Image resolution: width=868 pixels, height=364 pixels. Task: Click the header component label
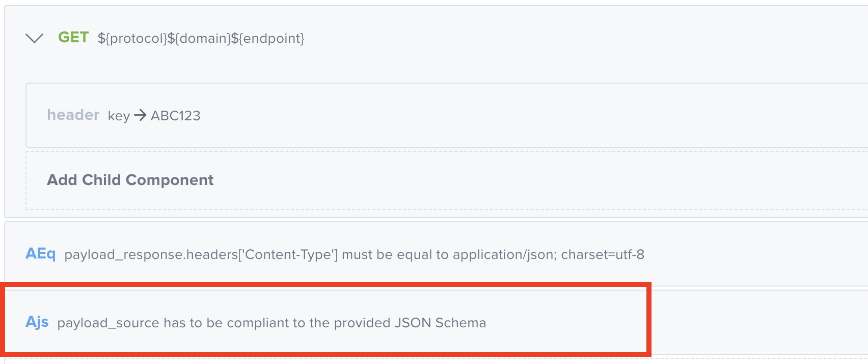point(73,115)
